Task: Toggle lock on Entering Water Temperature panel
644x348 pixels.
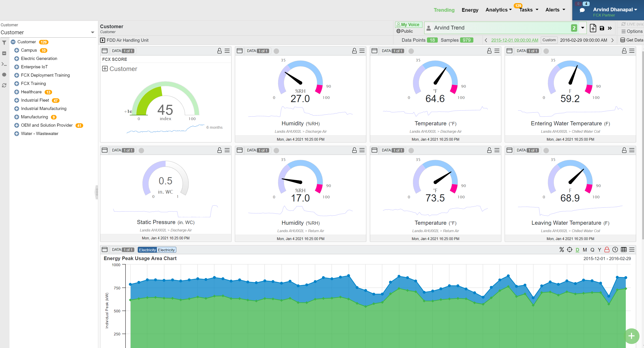Action: (x=624, y=51)
